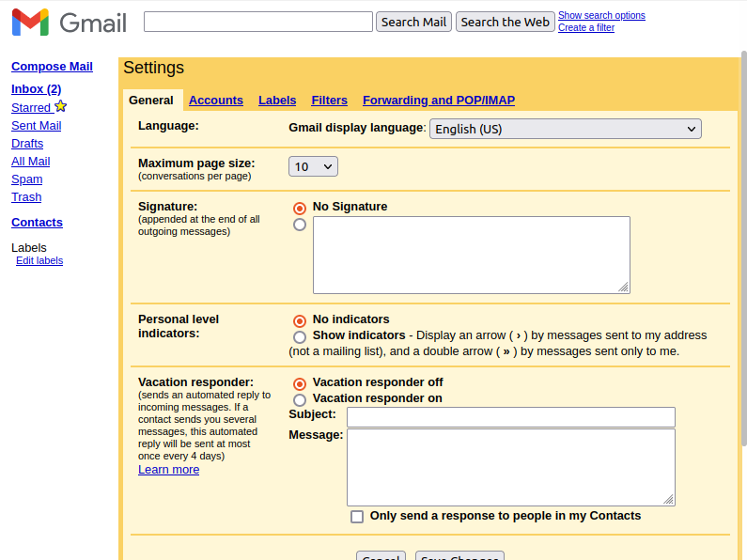
Task: Select the No Signature radio button
Action: 300,208
